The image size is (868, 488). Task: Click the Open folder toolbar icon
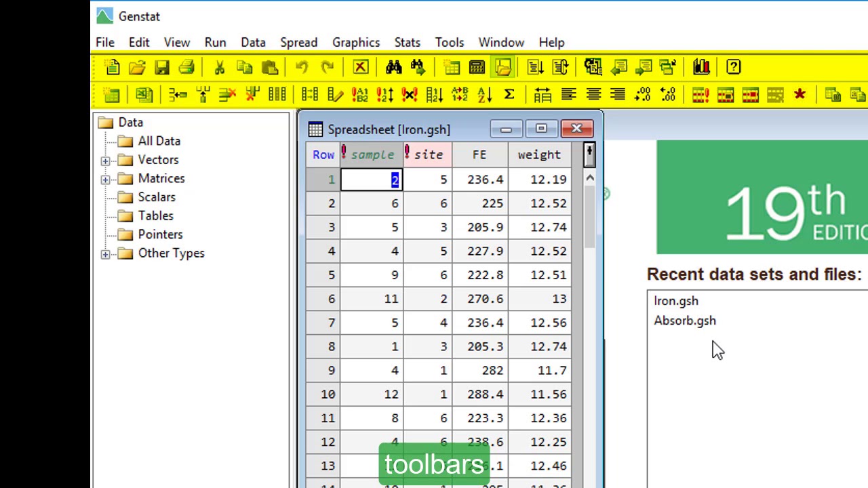click(137, 67)
